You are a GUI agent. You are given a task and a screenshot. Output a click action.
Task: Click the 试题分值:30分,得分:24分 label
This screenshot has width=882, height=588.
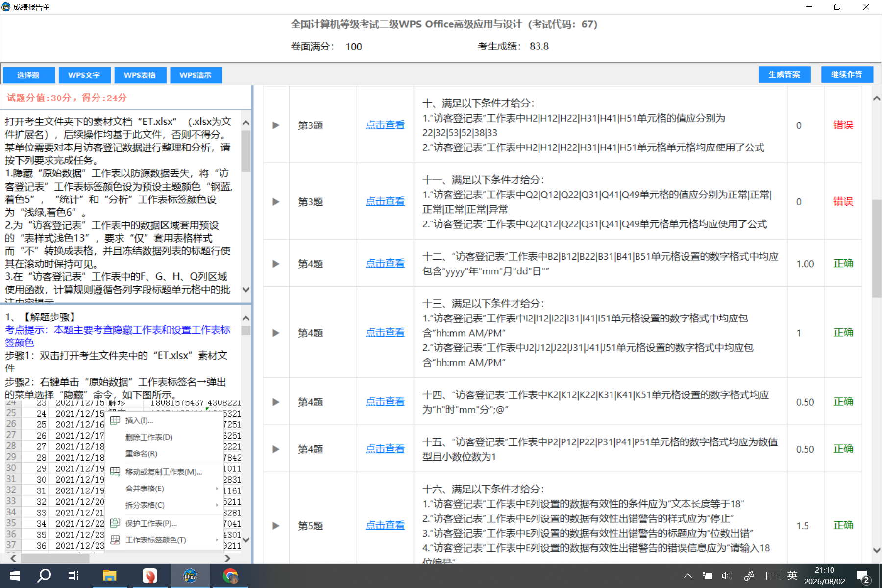(x=67, y=98)
